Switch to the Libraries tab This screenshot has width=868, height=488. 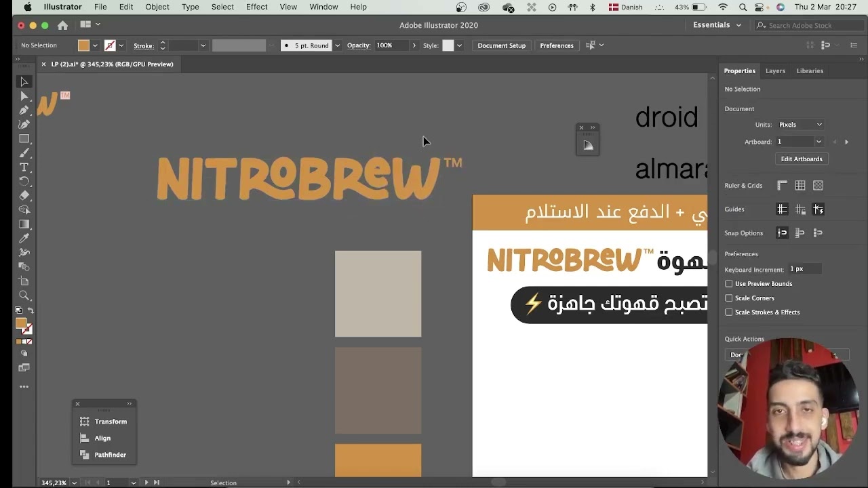(810, 70)
